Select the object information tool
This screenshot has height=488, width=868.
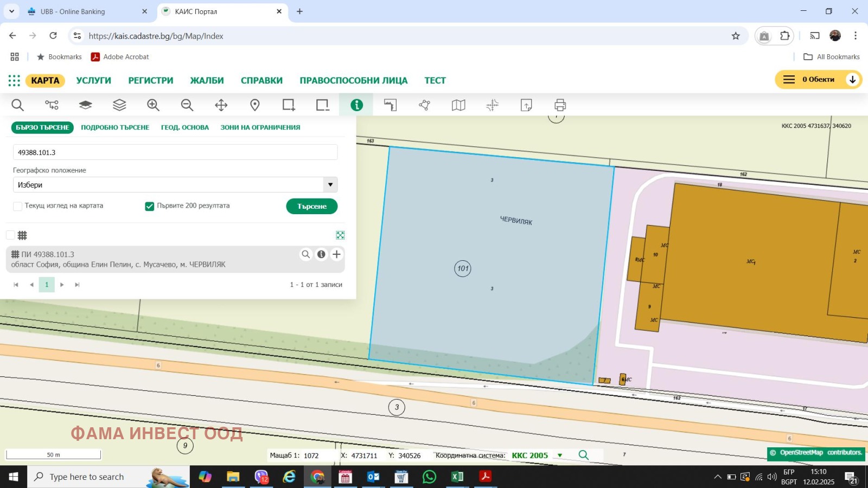pos(356,105)
